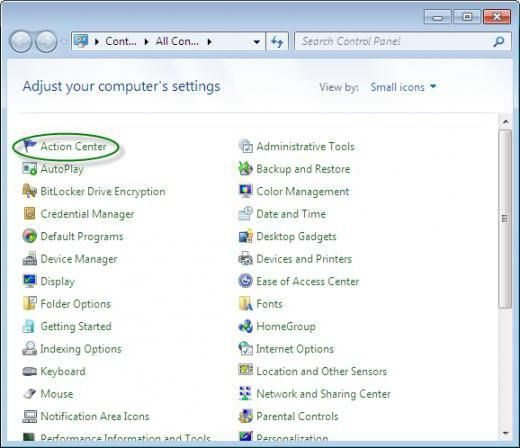Open the Network and Sharing Center icon
The width and height of the screenshot is (520, 448).
(x=246, y=394)
